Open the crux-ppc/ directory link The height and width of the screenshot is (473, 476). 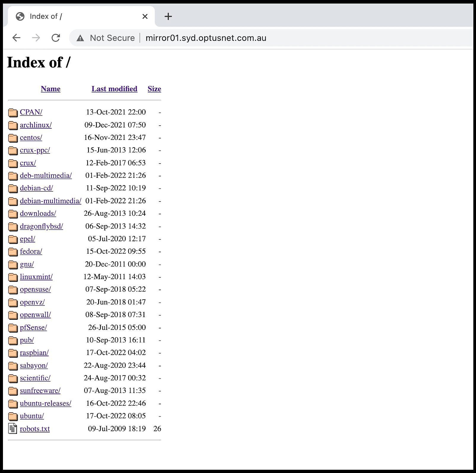click(35, 150)
